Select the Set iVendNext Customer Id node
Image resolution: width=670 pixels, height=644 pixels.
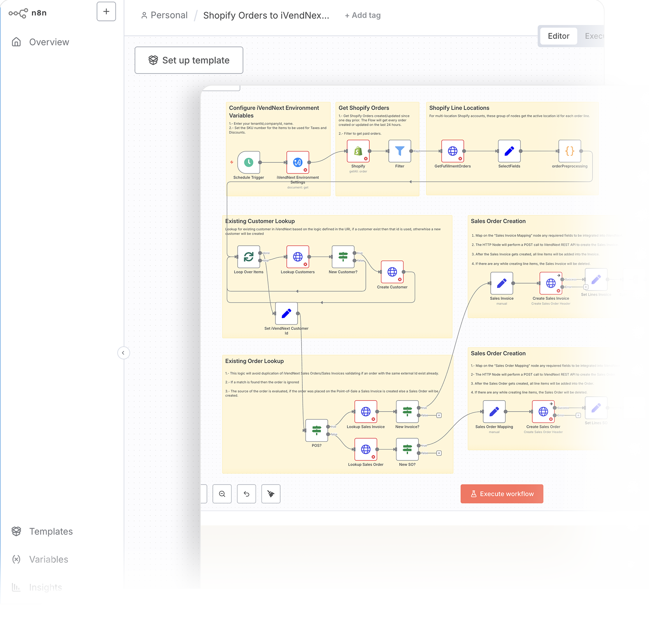tap(286, 313)
